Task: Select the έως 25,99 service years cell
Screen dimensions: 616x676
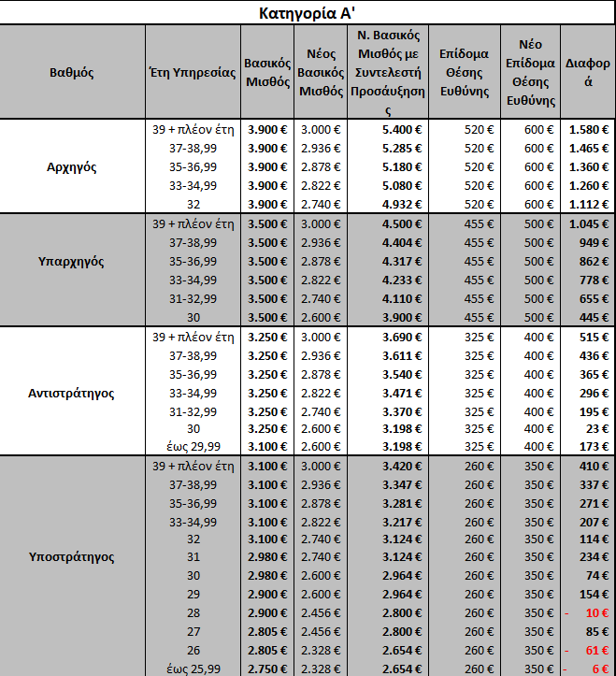Action: pyautogui.click(x=192, y=668)
